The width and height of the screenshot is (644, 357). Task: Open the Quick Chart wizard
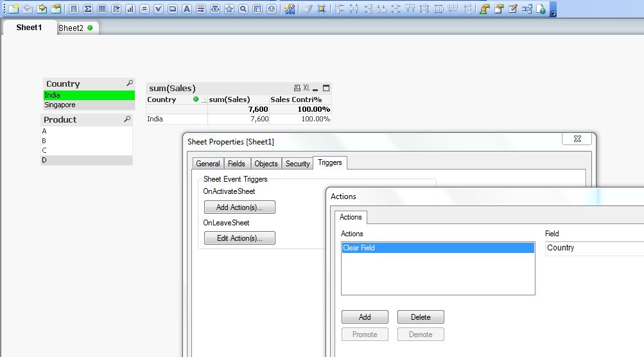(290, 8)
